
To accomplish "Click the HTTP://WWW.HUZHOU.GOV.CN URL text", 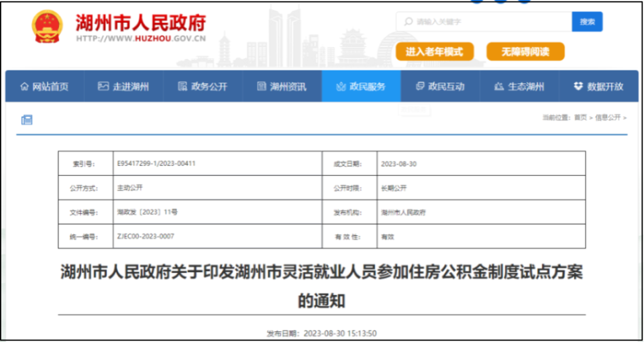I will click(142, 39).
